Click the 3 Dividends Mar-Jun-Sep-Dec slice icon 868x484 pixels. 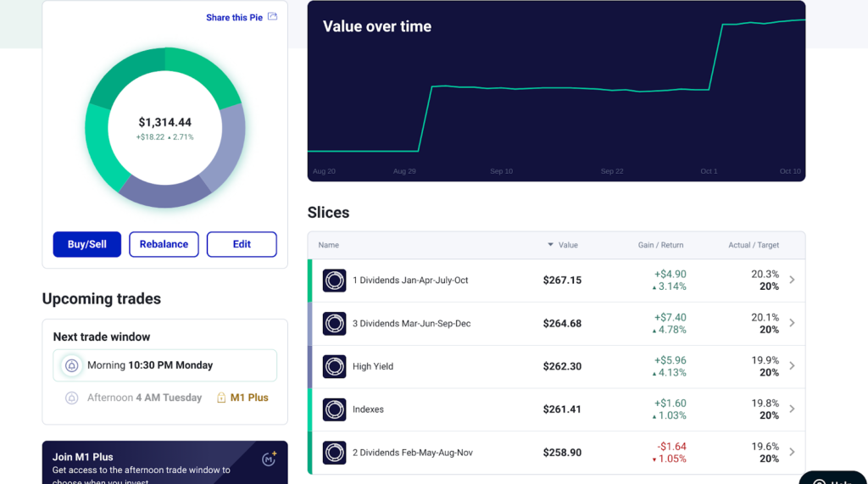(x=334, y=324)
